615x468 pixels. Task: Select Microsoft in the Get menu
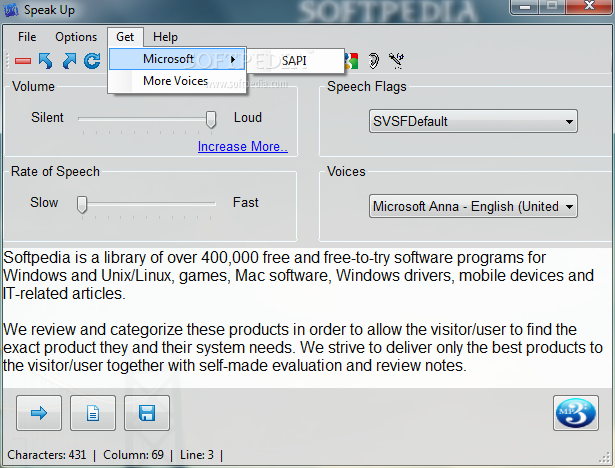[x=177, y=59]
